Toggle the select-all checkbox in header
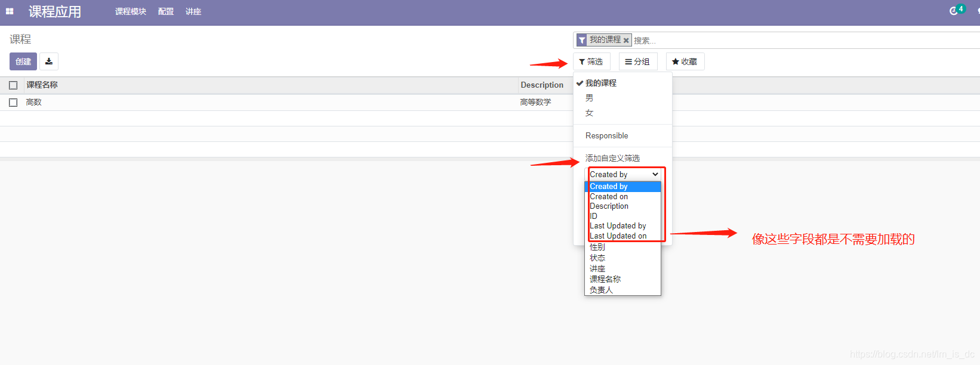Image resolution: width=980 pixels, height=365 pixels. point(13,85)
